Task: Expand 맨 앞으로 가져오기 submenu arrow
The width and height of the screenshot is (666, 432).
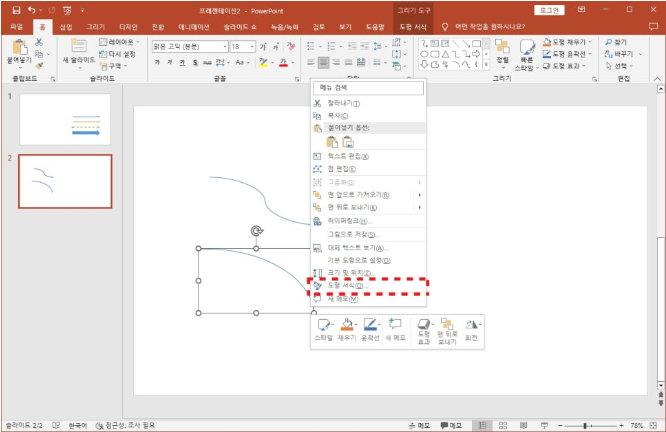Action: [419, 195]
